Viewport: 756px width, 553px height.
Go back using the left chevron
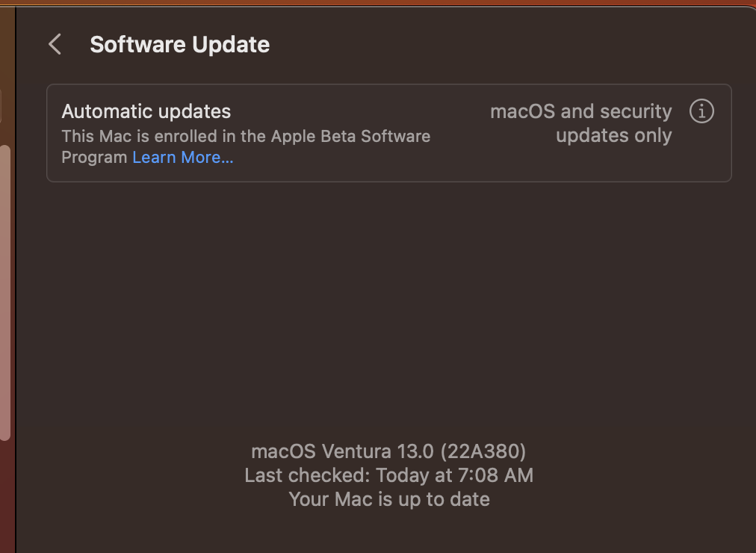(x=55, y=44)
